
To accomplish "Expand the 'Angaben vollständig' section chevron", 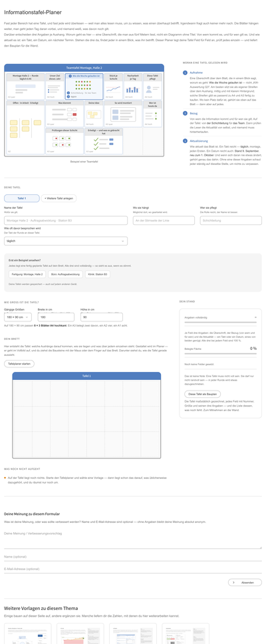I will click(255, 317).
